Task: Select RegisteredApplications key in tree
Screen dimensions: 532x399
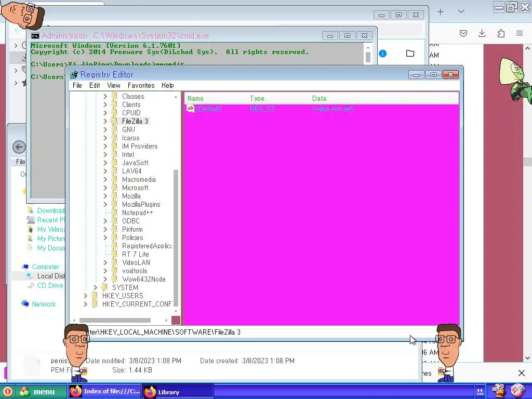Action: (x=147, y=246)
